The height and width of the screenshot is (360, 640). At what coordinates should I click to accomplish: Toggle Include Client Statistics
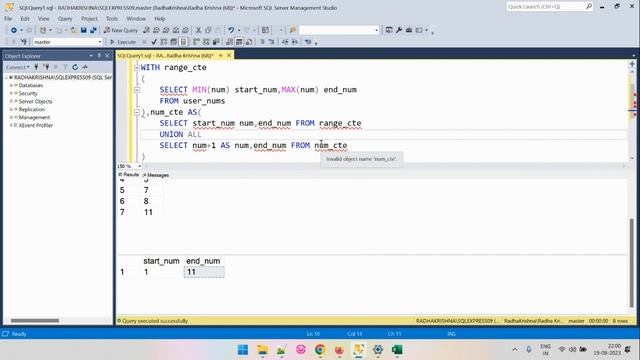click(216, 42)
